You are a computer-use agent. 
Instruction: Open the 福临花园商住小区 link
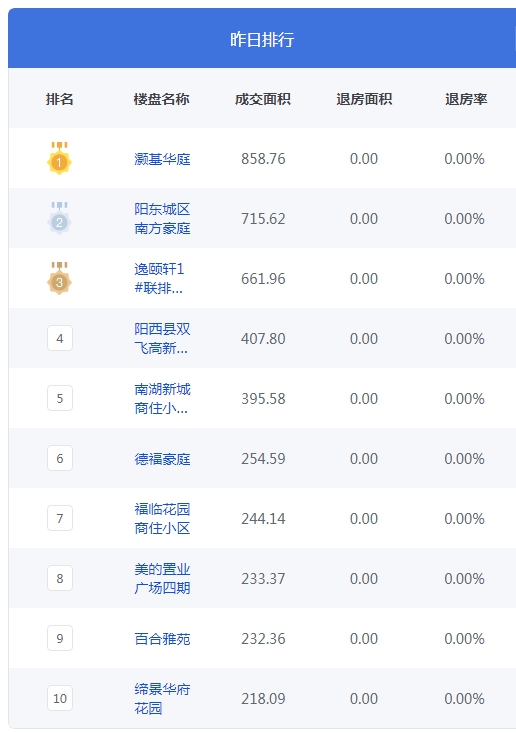(162, 518)
